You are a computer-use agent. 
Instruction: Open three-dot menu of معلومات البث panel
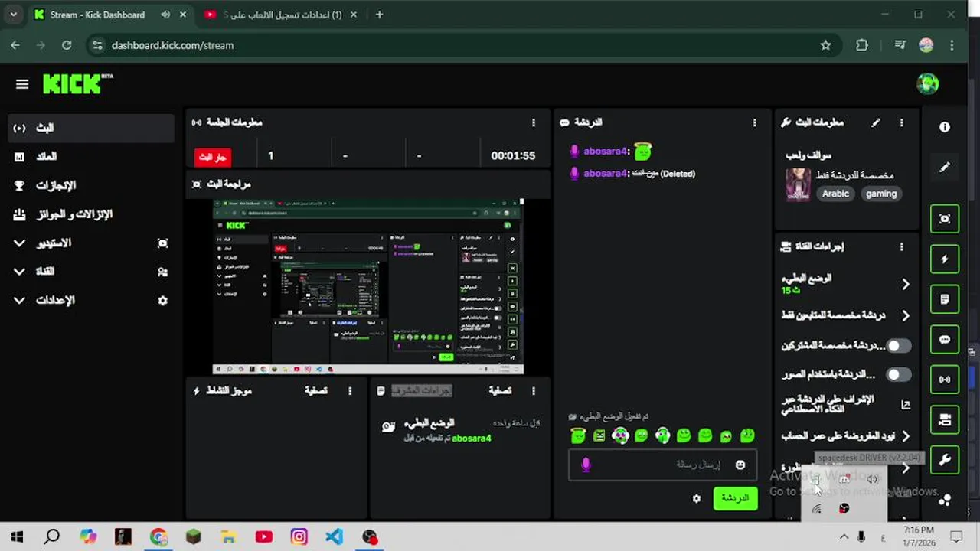point(901,122)
